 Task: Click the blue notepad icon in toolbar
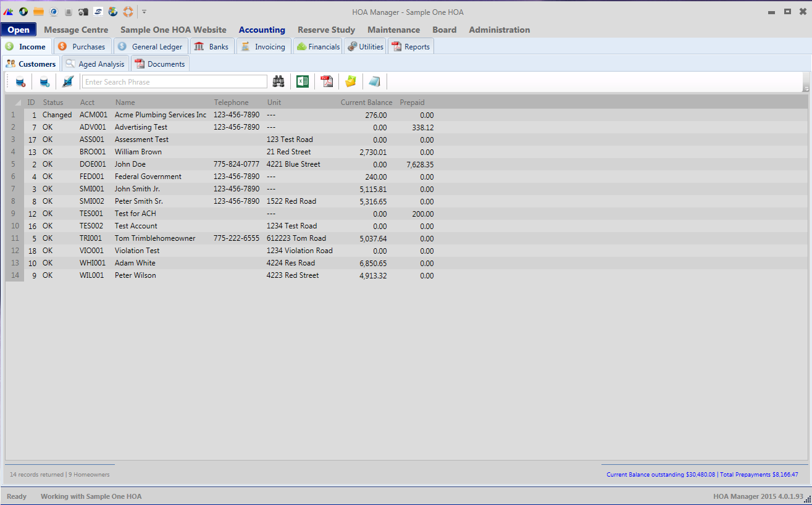point(374,81)
